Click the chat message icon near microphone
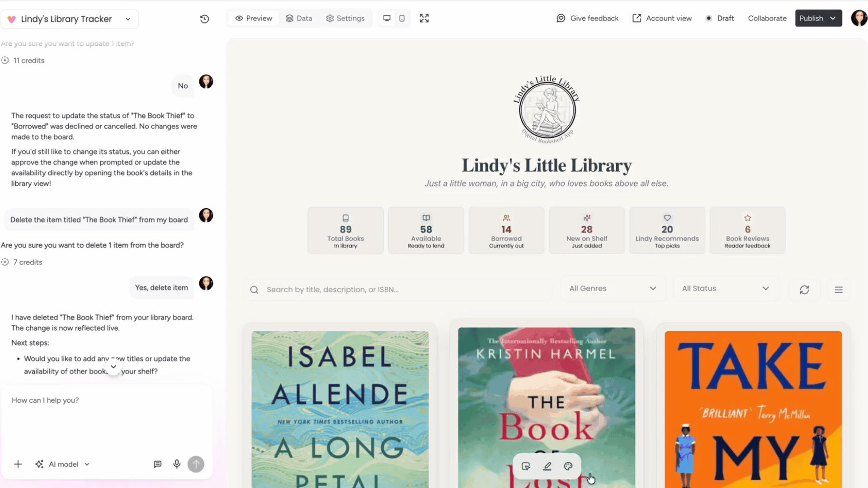This screenshot has width=868, height=488. click(157, 464)
